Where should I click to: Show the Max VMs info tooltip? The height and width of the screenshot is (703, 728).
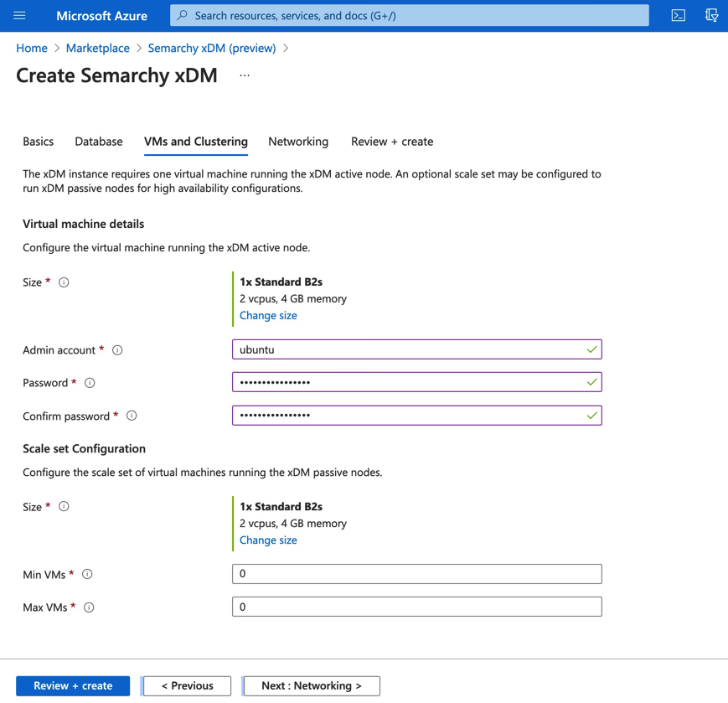(x=86, y=607)
